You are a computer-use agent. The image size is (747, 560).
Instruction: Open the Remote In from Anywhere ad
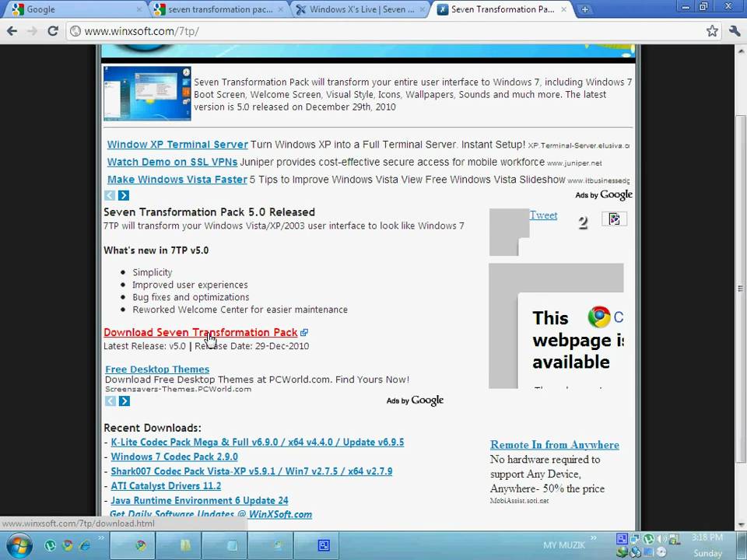(555, 445)
